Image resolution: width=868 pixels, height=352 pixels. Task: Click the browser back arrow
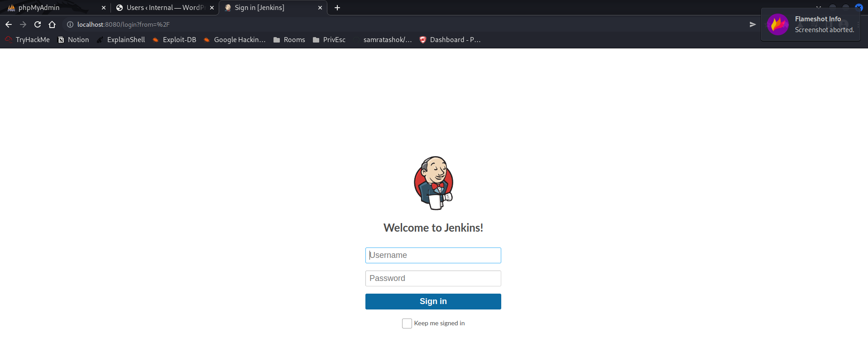[x=9, y=24]
